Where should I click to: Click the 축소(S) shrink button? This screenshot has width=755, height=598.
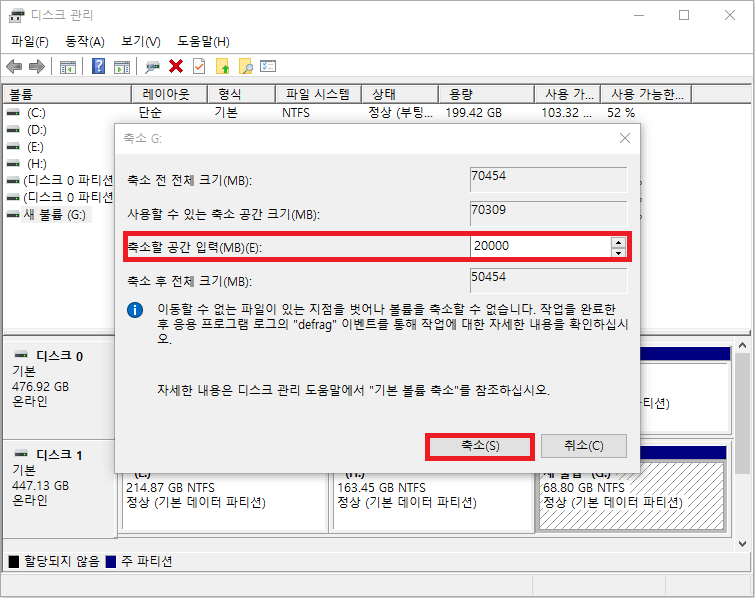pos(480,446)
